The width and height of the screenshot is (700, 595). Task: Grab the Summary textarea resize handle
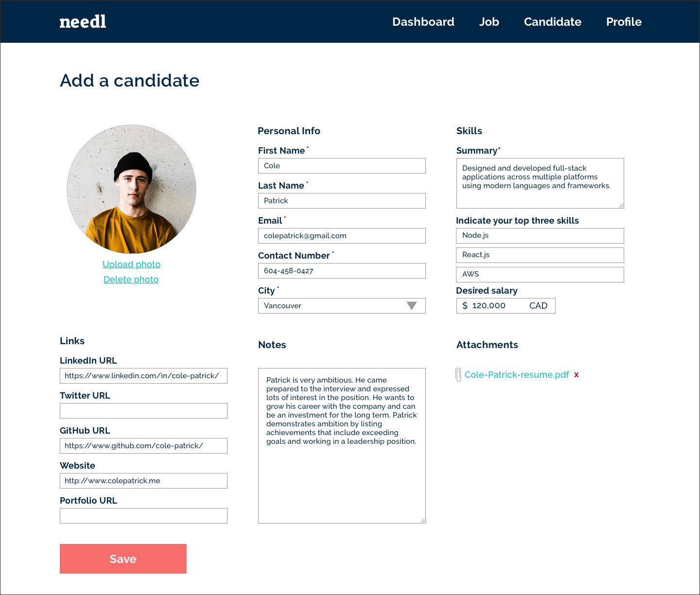[621, 206]
